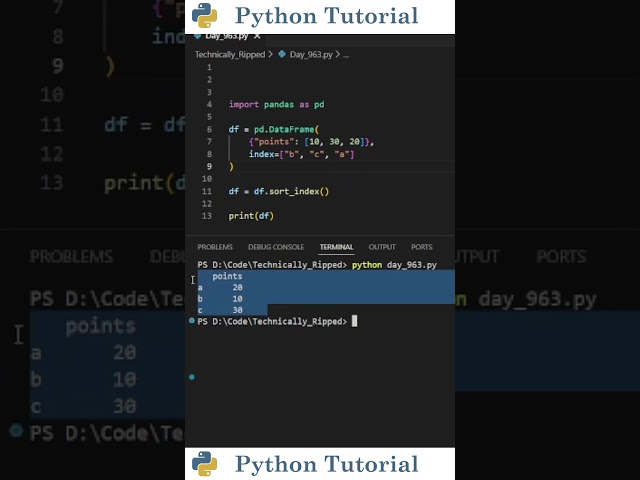Click the Python file icon in breadcrumb

[x=282, y=54]
